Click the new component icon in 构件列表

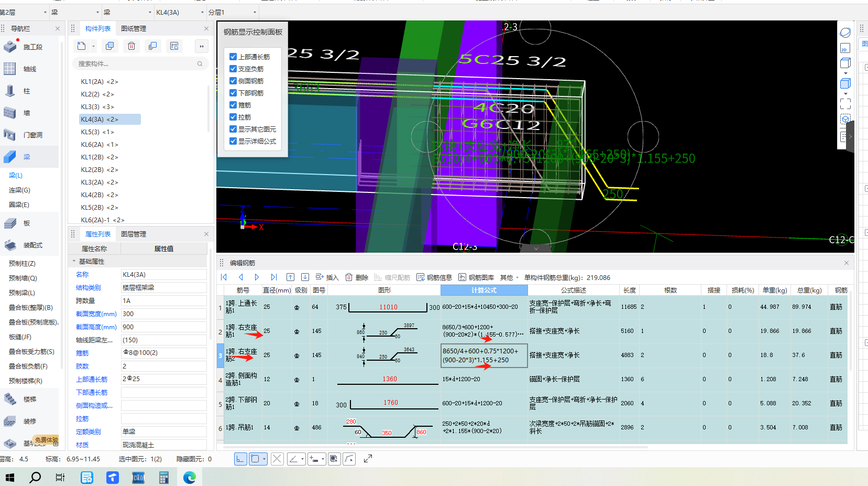82,46
